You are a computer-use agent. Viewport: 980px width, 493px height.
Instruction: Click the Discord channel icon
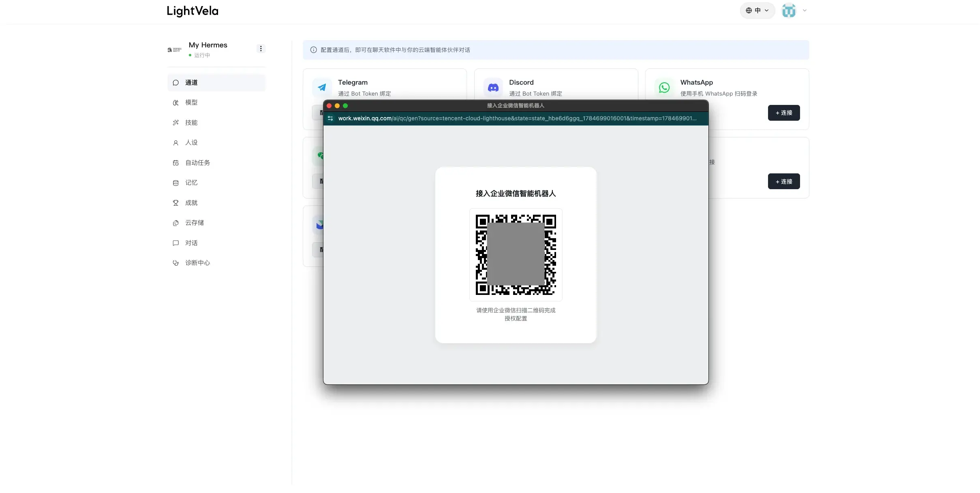[x=493, y=88]
